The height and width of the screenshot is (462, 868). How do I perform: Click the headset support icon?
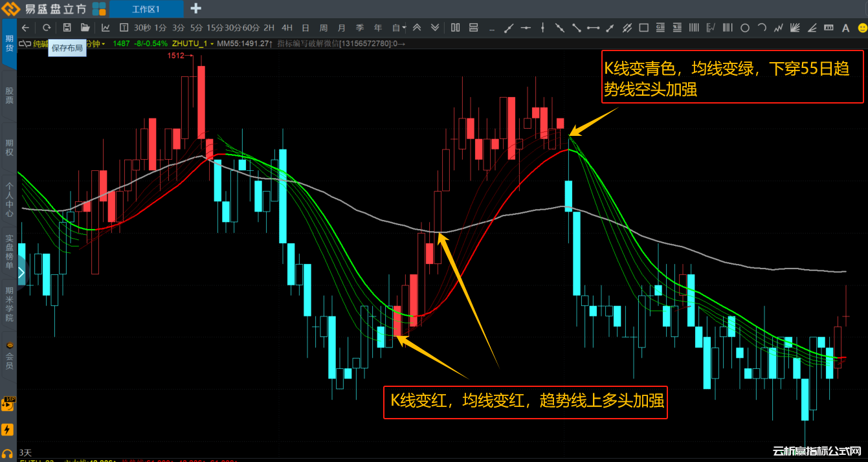(8, 454)
